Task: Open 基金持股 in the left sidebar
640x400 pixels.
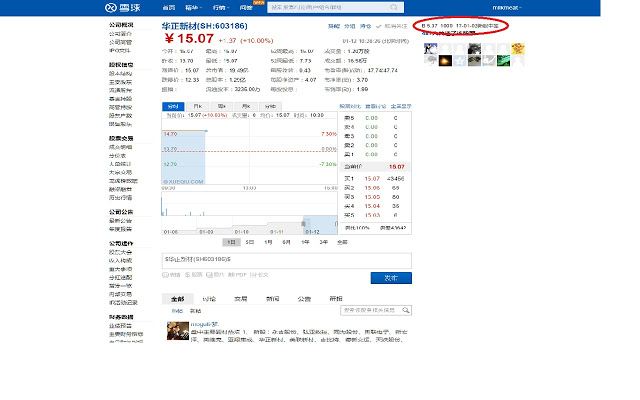Action: pos(120,99)
